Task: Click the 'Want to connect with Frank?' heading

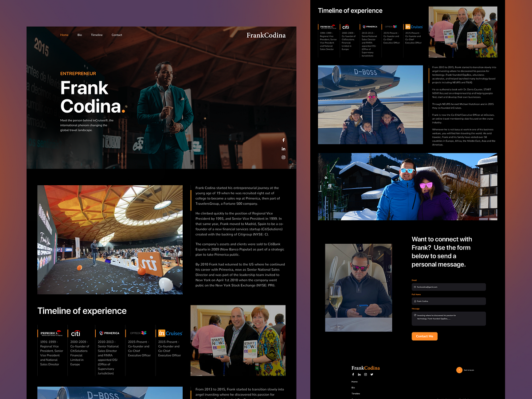Action: [x=442, y=252]
